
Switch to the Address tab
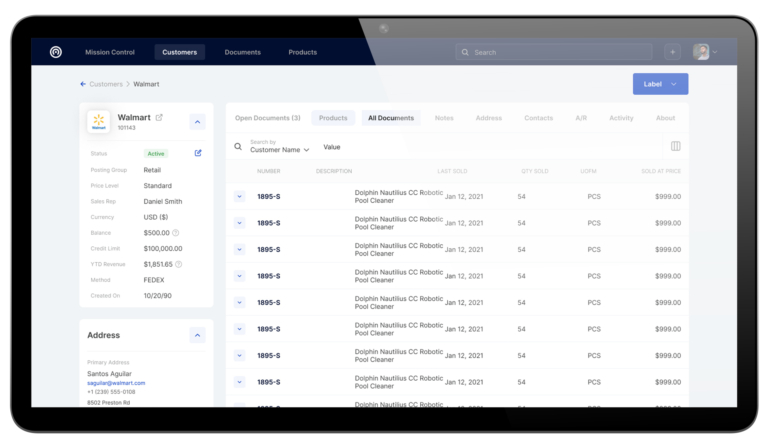click(x=489, y=118)
